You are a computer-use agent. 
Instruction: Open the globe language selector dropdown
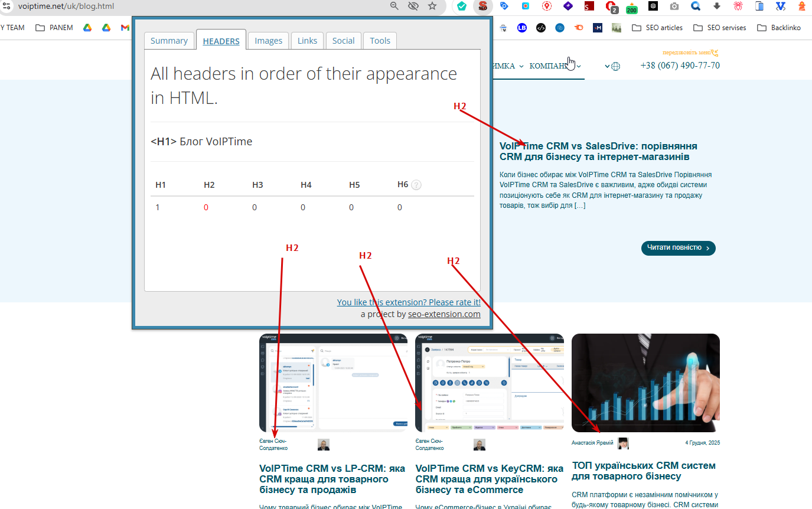coord(612,66)
